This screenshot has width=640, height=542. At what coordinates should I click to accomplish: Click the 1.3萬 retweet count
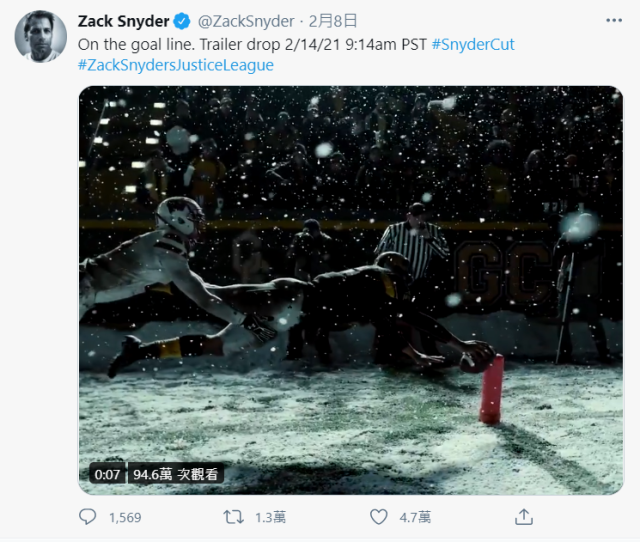(271, 517)
